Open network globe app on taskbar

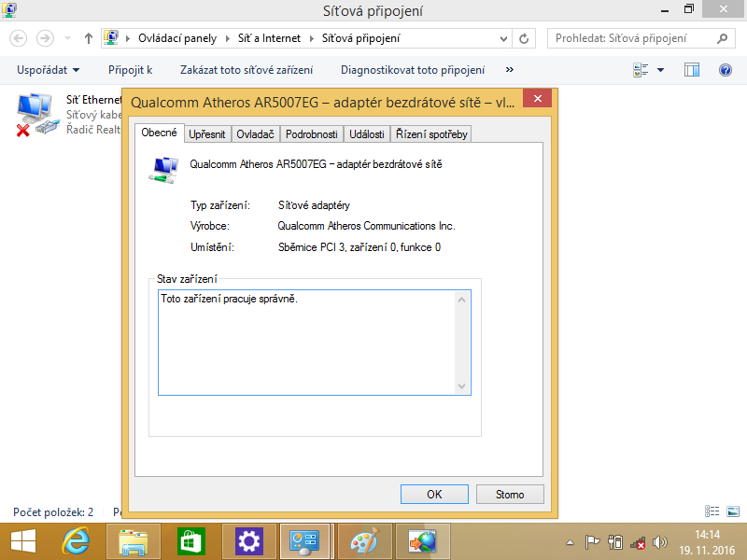coord(423,541)
